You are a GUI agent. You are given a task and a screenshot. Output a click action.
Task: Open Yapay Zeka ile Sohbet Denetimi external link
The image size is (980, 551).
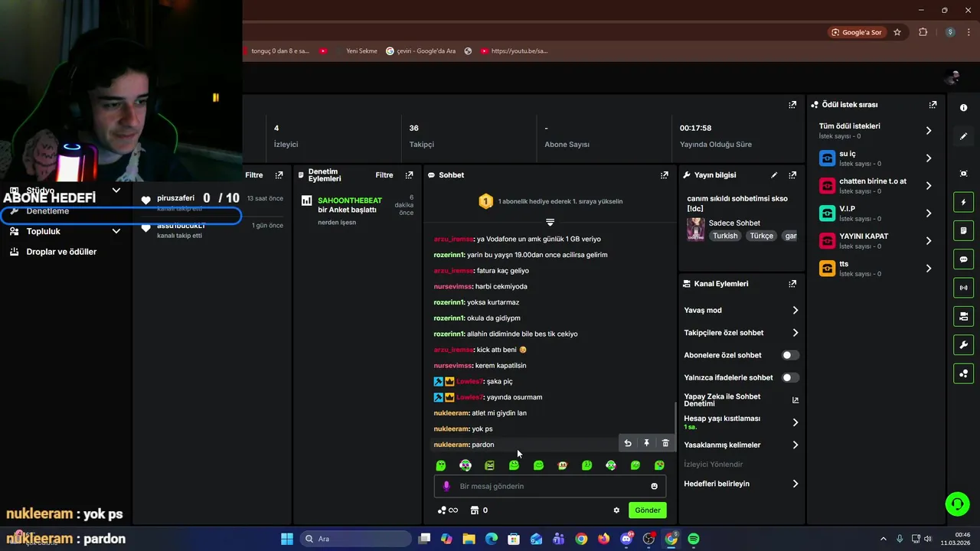[x=795, y=400]
